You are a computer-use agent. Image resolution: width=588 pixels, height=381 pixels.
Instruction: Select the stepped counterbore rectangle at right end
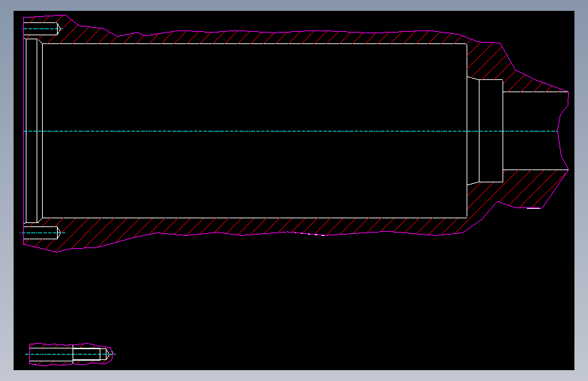tap(491, 131)
